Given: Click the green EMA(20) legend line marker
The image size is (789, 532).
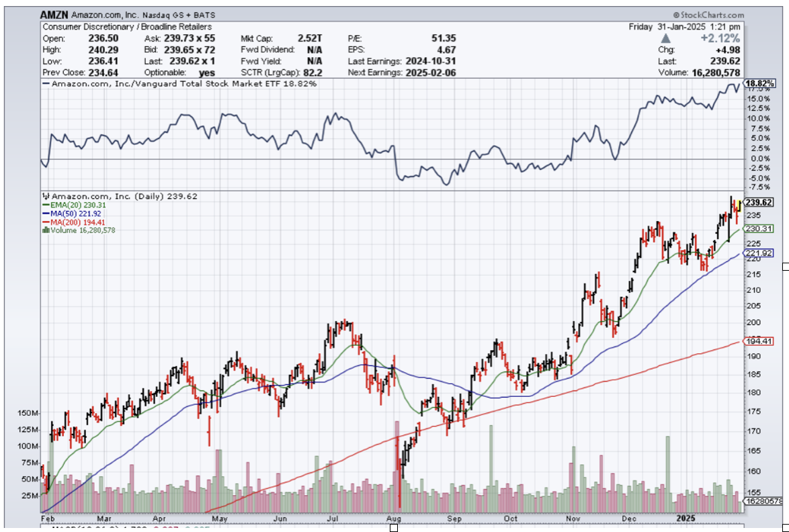Looking at the screenshot, I should 45,205.
